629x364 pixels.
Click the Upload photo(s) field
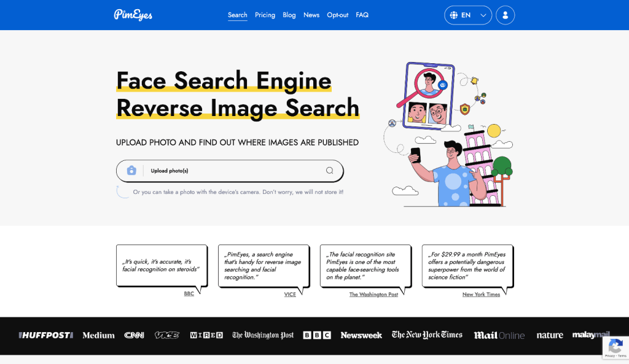pos(230,171)
